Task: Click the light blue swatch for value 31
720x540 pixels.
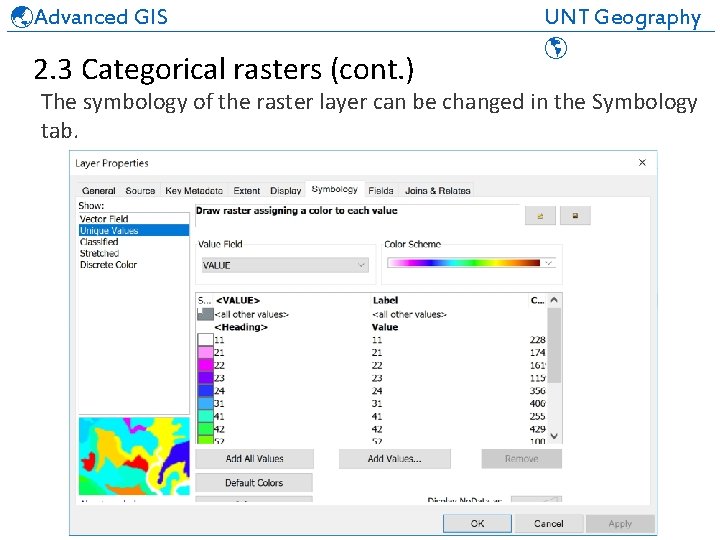Action: (205, 403)
